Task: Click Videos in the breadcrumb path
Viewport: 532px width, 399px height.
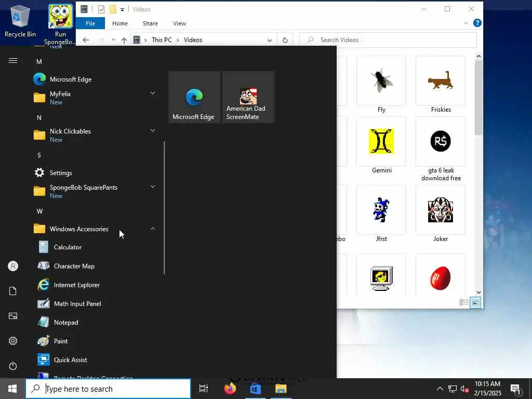Action: [x=193, y=40]
